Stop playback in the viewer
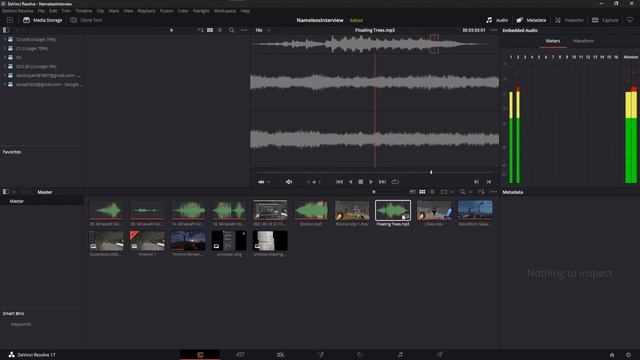640x360 pixels. click(x=360, y=182)
